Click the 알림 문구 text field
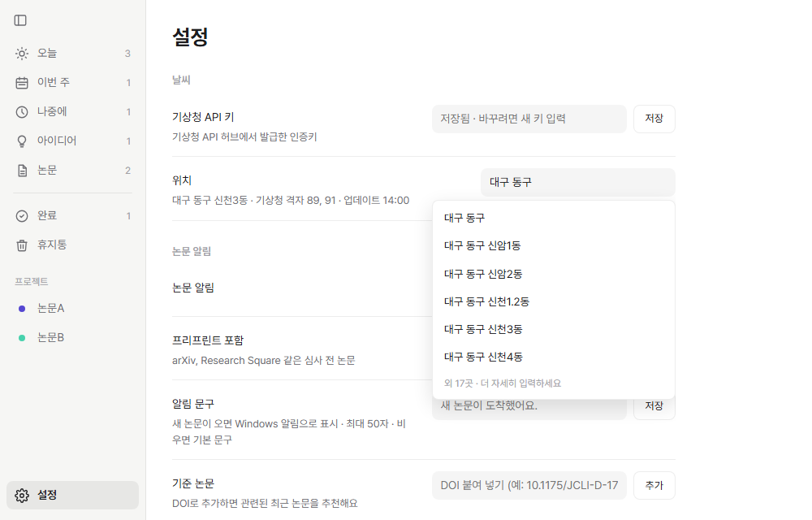812x520 pixels. tap(529, 409)
